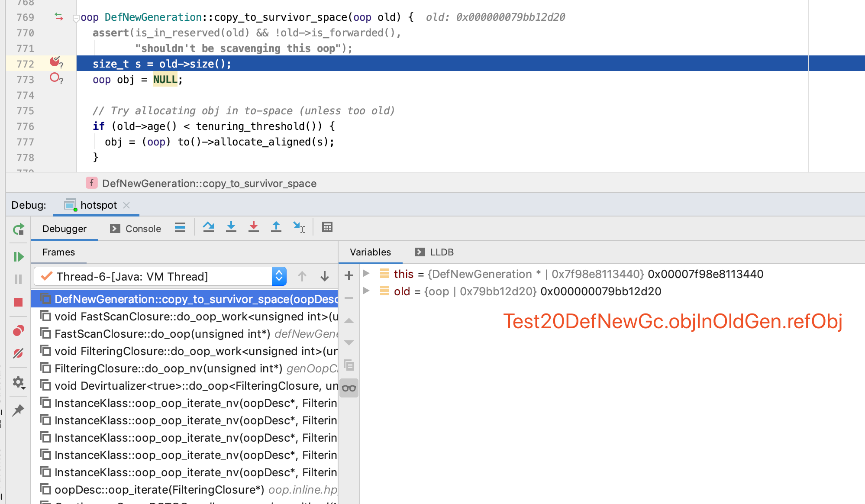865x504 pixels.
Task: Switch to the Console tab
Action: click(136, 229)
